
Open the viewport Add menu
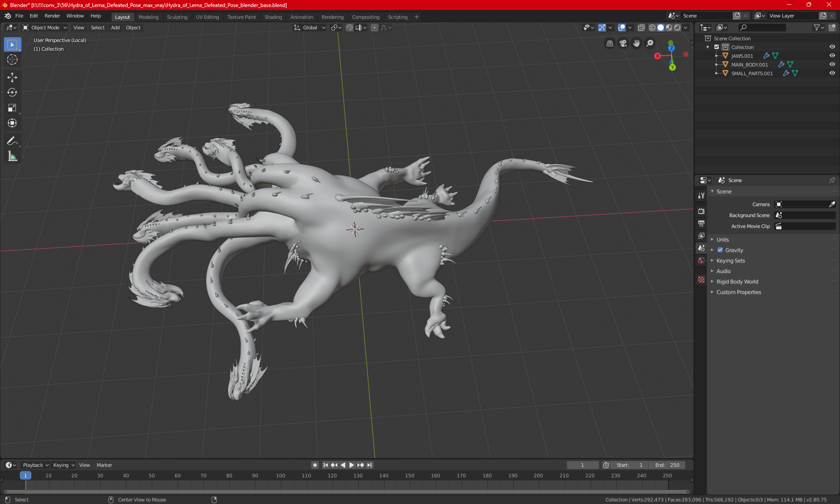pyautogui.click(x=115, y=28)
